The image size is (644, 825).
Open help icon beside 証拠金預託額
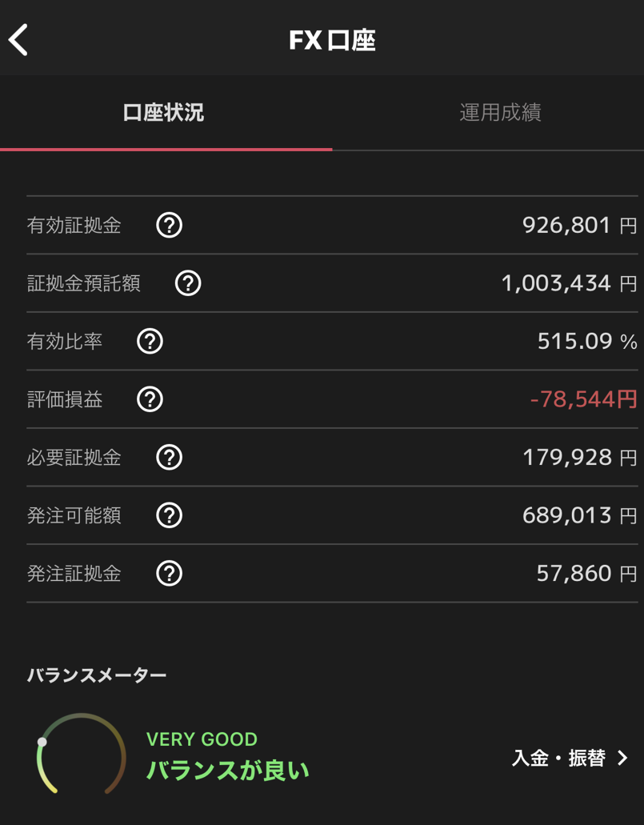click(188, 283)
